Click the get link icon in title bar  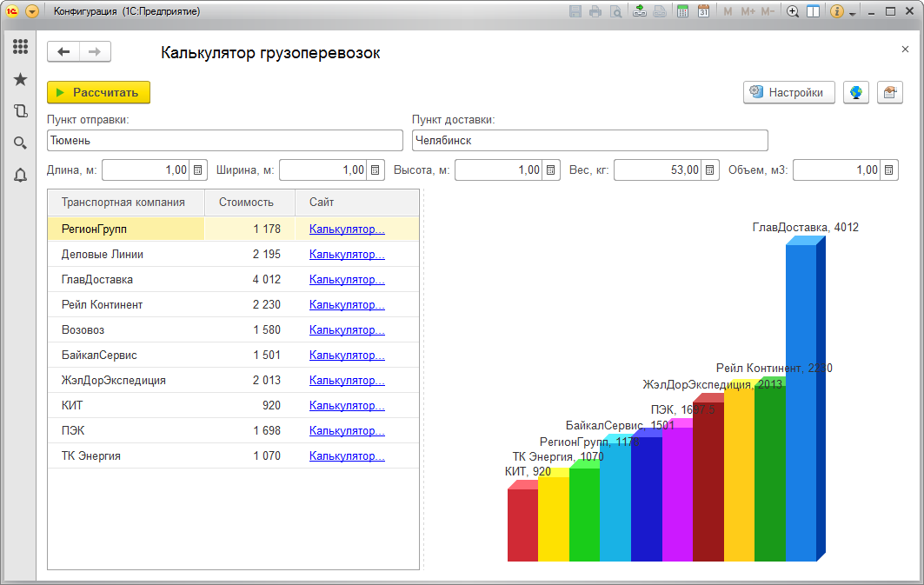pyautogui.click(x=640, y=11)
